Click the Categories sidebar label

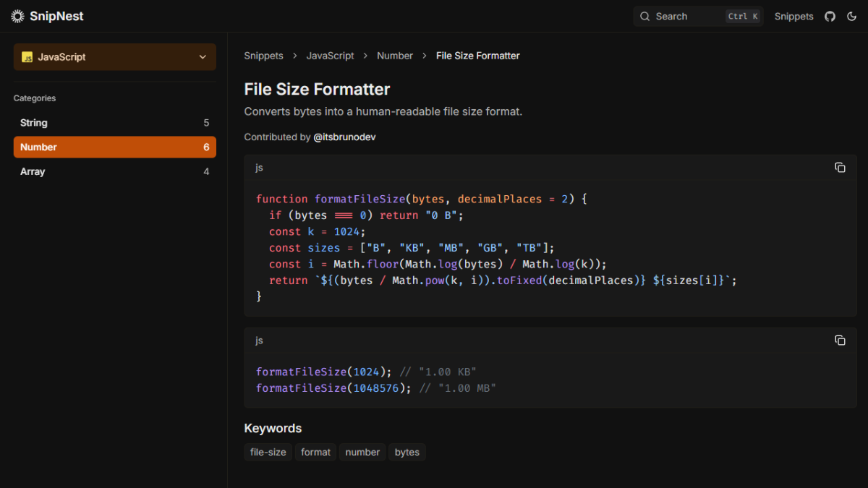[x=35, y=98]
